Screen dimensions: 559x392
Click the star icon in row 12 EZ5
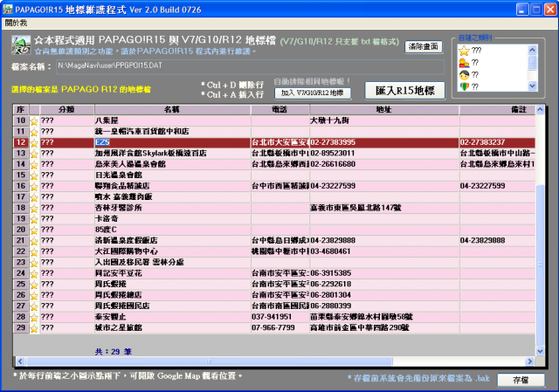coord(34,143)
